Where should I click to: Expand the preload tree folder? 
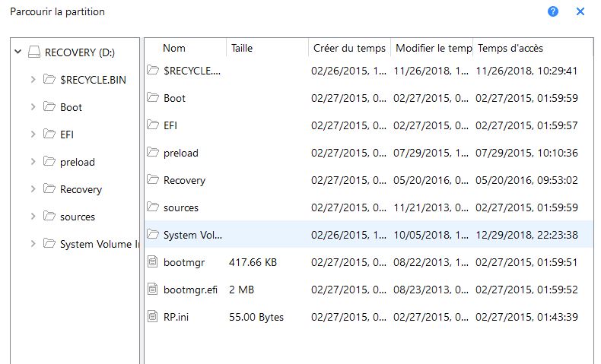point(33,162)
